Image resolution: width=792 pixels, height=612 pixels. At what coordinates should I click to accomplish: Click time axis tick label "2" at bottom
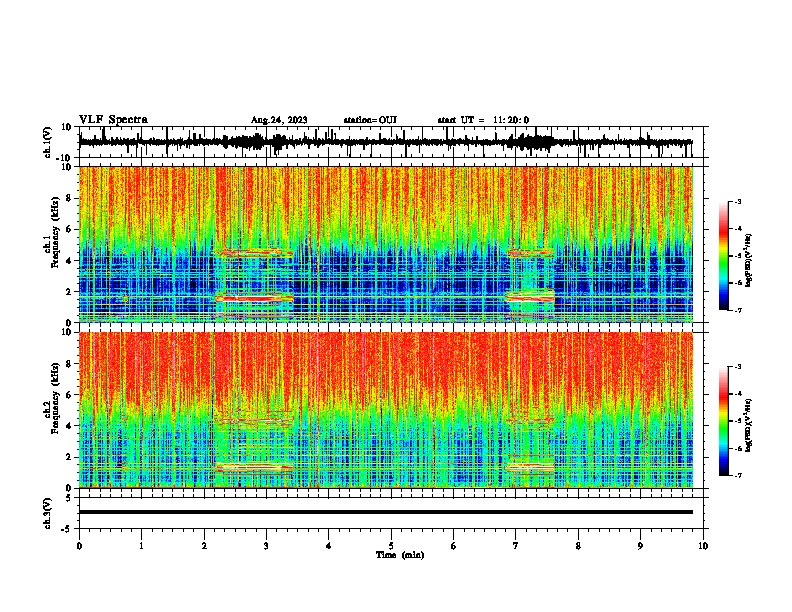[204, 546]
